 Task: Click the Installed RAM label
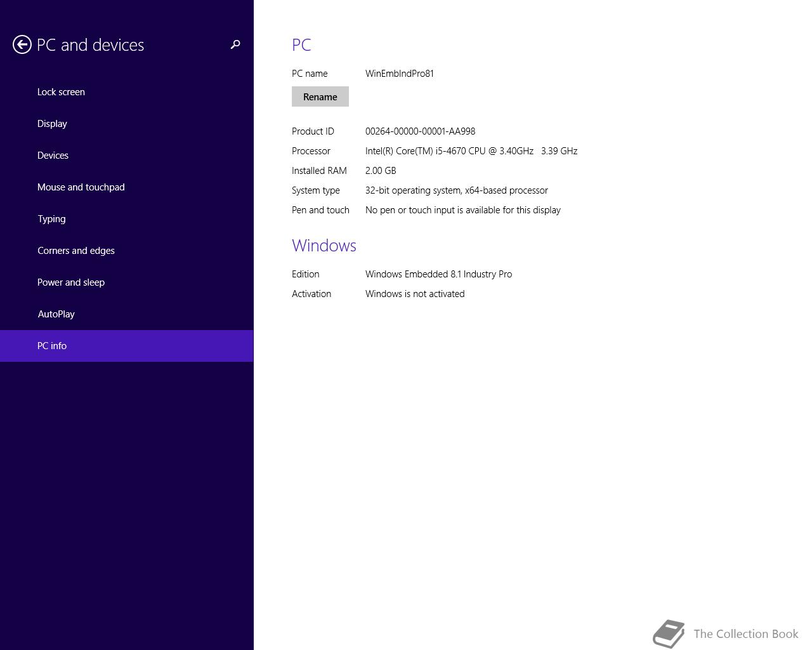click(319, 171)
